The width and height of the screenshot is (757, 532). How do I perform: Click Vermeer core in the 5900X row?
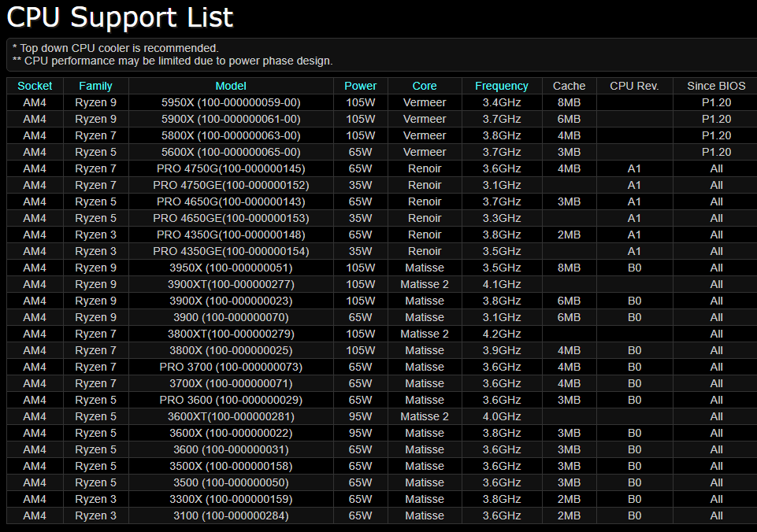[x=425, y=119]
